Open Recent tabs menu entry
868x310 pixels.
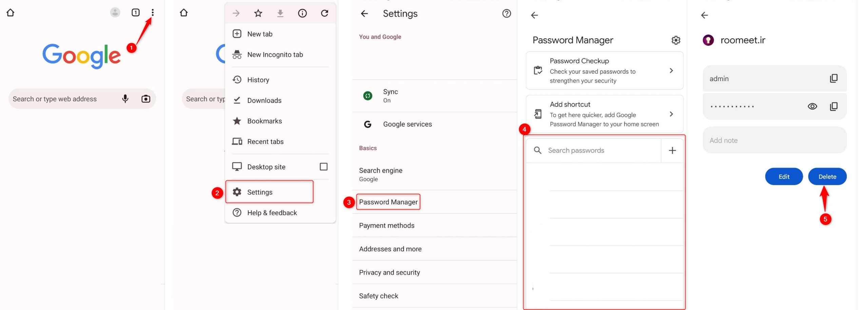[280, 142]
